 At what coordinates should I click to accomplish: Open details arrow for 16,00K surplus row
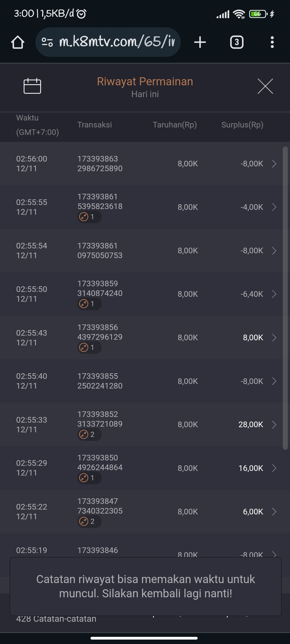(x=274, y=468)
